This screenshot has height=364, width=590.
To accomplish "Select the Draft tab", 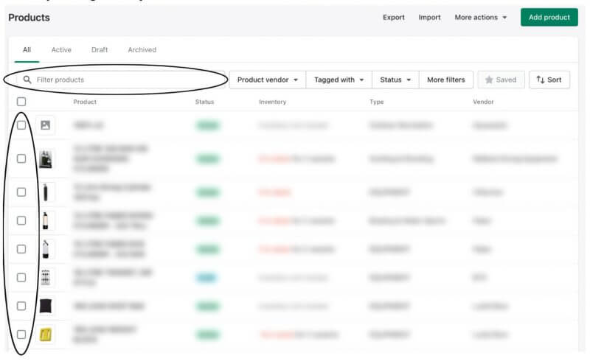I will [100, 50].
